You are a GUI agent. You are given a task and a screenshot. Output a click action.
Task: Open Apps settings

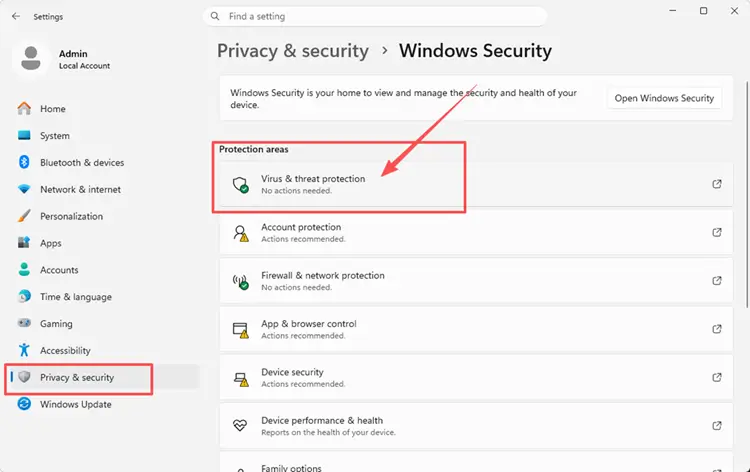click(103, 242)
